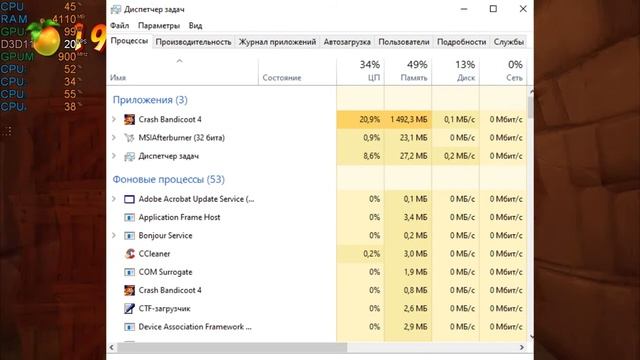
Task: Open the Автозагрузка tab
Action: (347, 42)
